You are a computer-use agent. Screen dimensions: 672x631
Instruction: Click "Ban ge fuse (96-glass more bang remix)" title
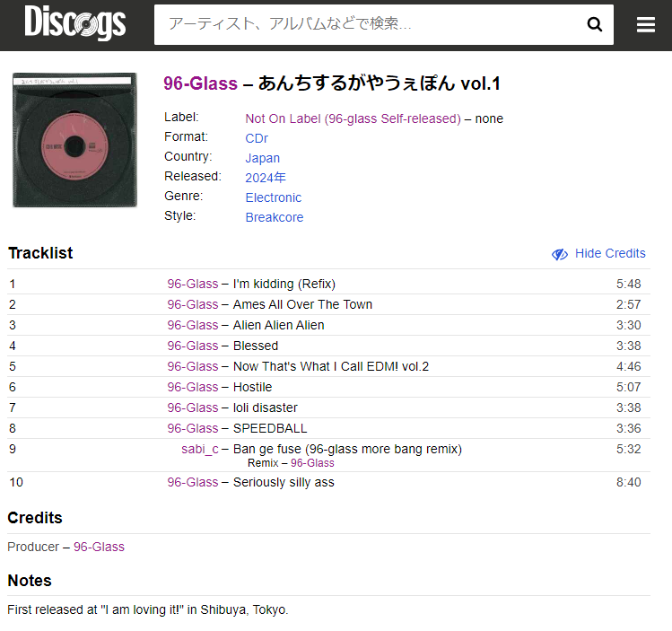tap(347, 449)
